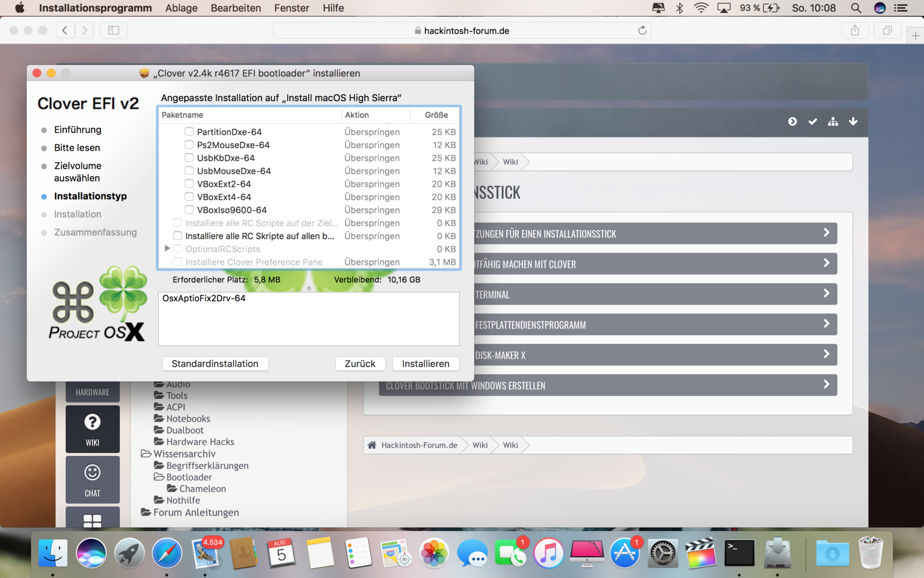Open Calendar icon showing AUG 5
Viewport: 924px width, 578px height.
click(281, 553)
